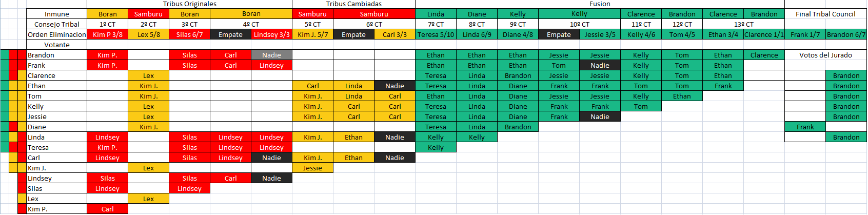Select the Votos del Jurado cell
This screenshot has width=868, height=215.
[825, 55]
